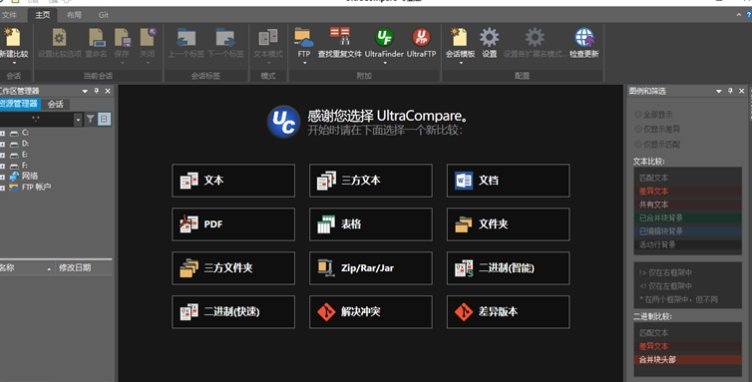Image resolution: width=752 pixels, height=382 pixels.
Task: Toggle the list view icon beside the filter
Action: (x=104, y=119)
